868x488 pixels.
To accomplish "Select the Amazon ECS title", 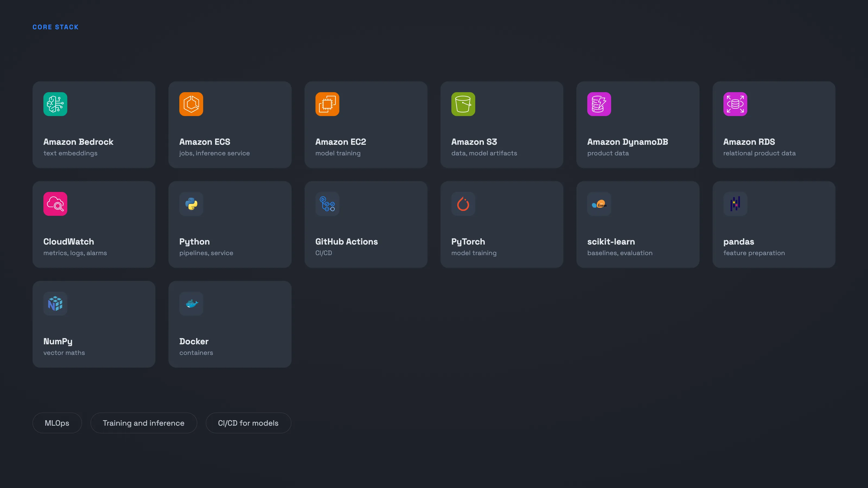I will (205, 142).
